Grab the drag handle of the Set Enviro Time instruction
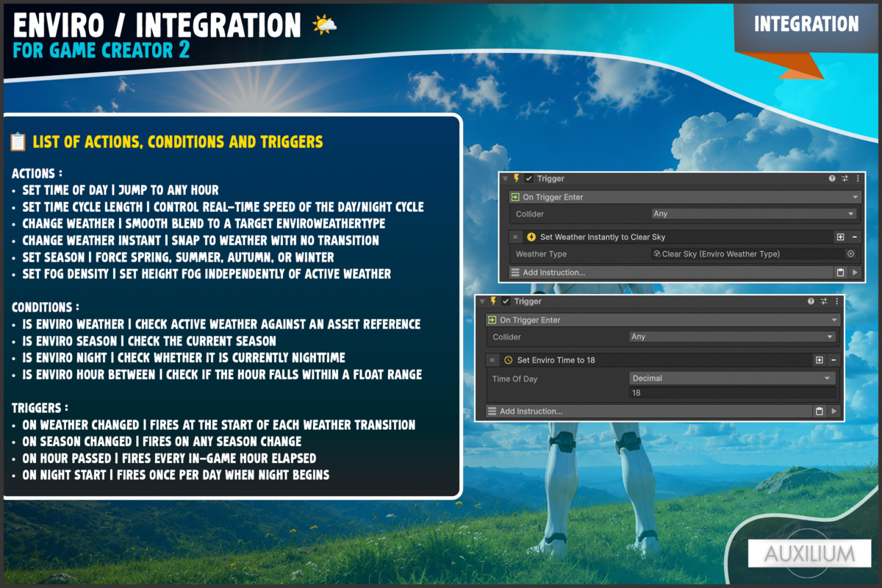The height and width of the screenshot is (588, 882). (x=492, y=360)
